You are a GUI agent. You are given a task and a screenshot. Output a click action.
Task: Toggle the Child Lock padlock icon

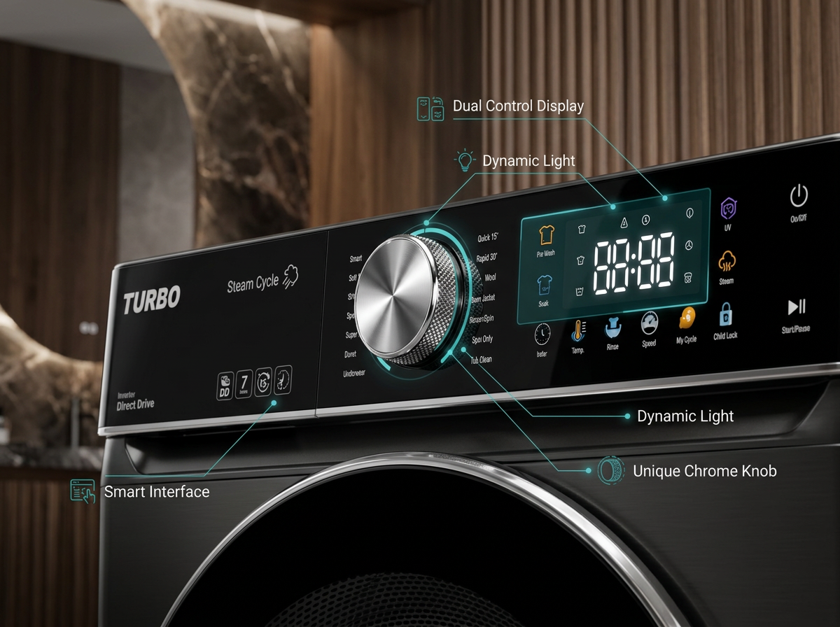click(725, 315)
